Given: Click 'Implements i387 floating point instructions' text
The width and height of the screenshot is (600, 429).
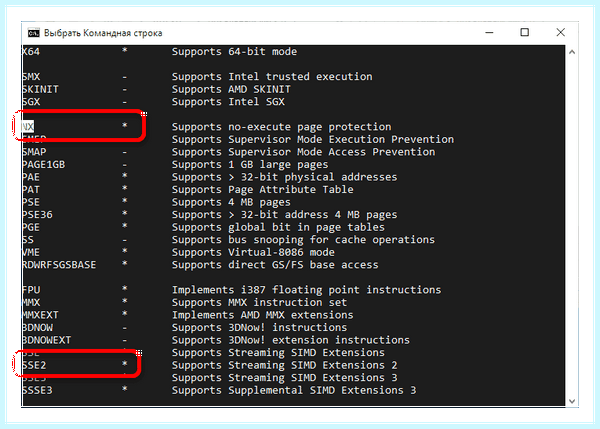Looking at the screenshot, I should click(306, 290).
